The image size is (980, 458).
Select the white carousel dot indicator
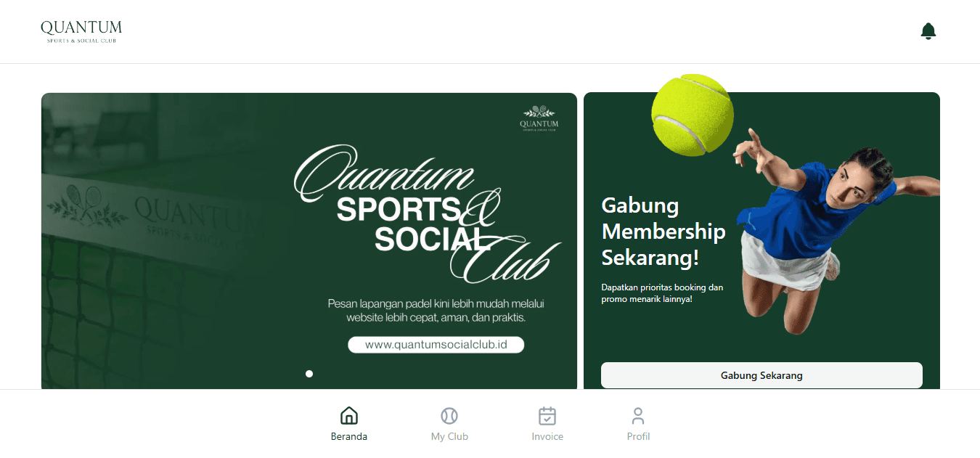click(x=309, y=374)
